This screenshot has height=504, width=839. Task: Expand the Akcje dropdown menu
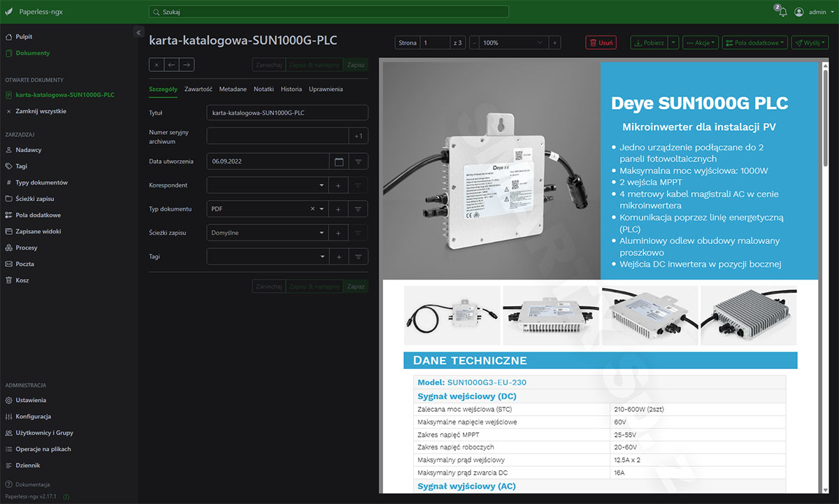[x=699, y=43]
